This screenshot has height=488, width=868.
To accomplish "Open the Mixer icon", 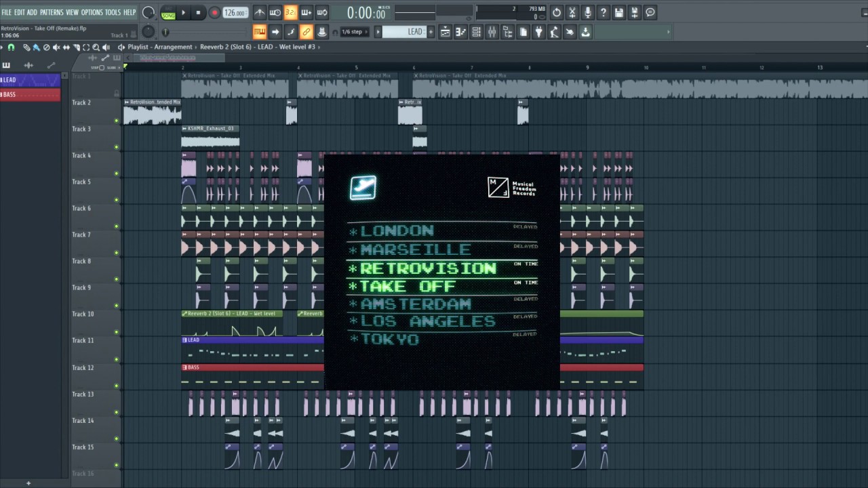I will pos(492,32).
